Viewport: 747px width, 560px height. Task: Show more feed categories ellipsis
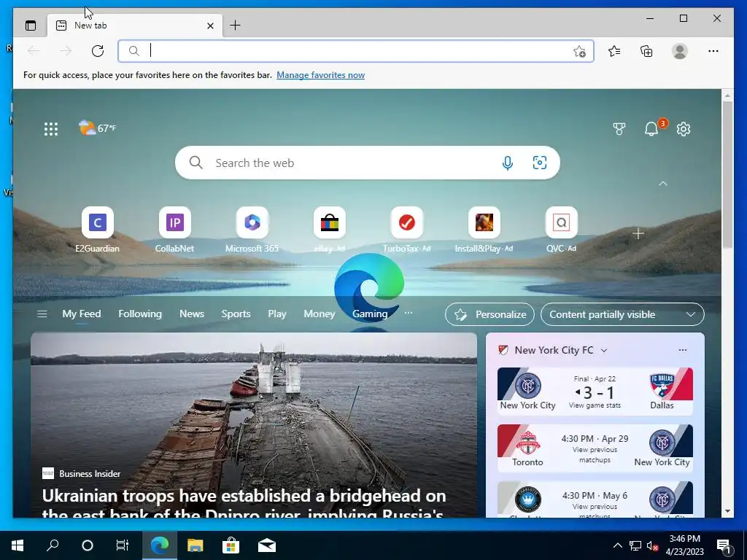click(409, 313)
